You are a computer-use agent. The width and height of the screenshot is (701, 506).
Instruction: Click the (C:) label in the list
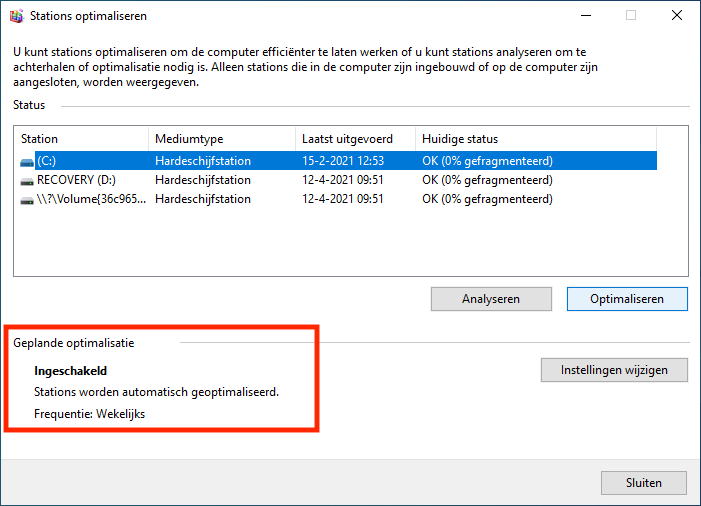click(46, 161)
